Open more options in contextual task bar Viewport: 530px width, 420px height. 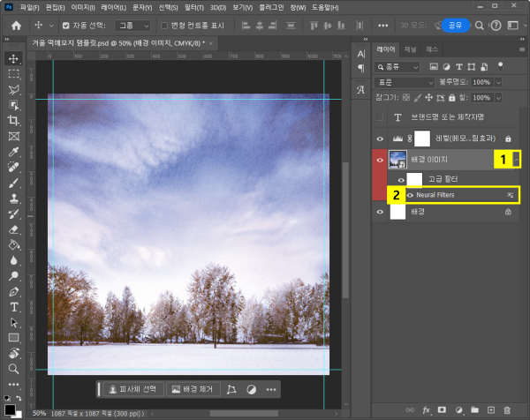[271, 390]
